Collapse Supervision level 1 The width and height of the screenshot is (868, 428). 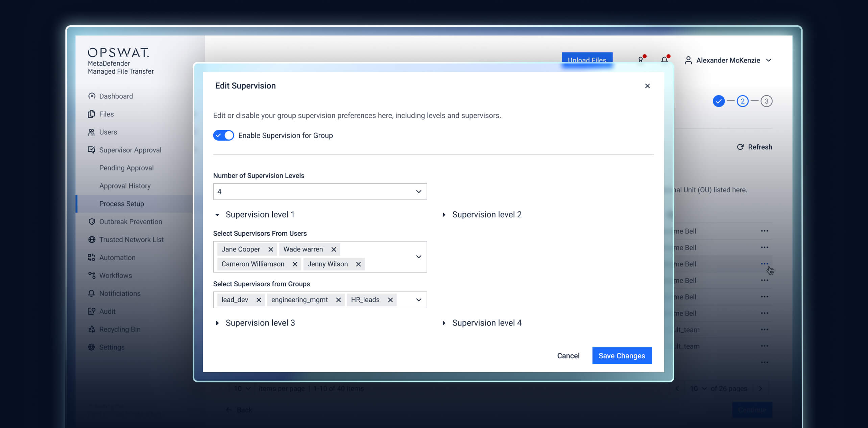[x=217, y=214]
